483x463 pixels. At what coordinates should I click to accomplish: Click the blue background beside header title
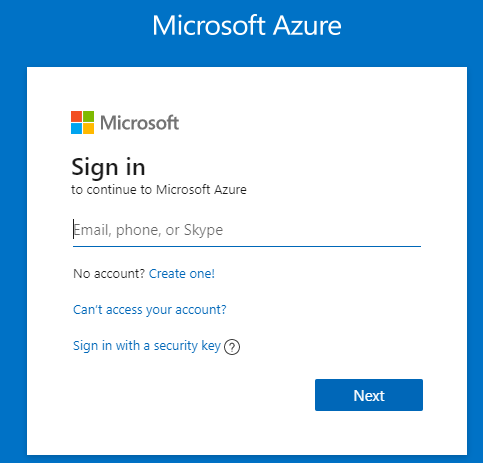[x=73, y=27]
